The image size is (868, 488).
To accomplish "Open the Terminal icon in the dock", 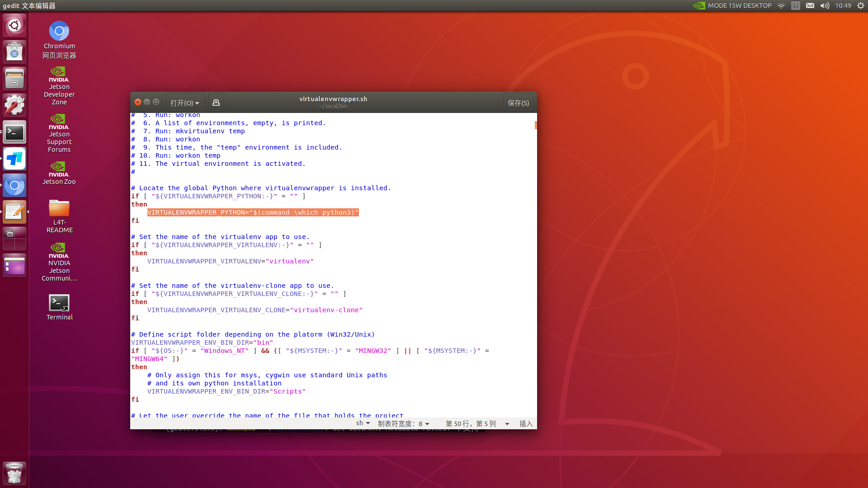I will 14,132.
